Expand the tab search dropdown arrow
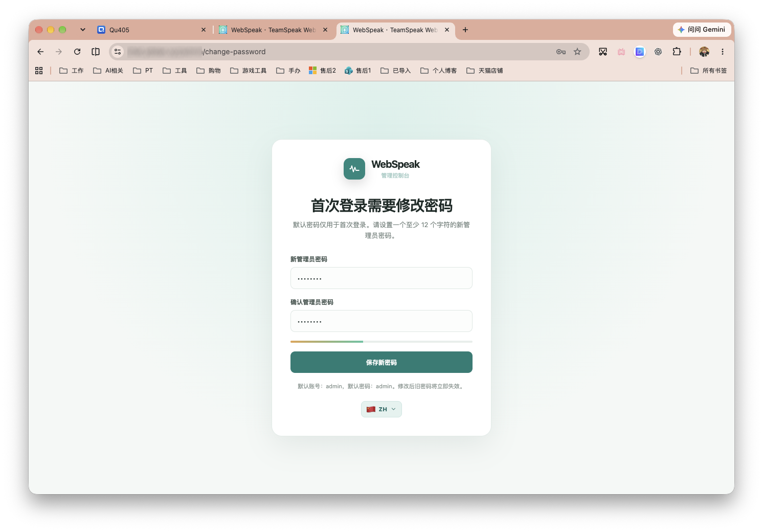The image size is (763, 532). tap(83, 30)
